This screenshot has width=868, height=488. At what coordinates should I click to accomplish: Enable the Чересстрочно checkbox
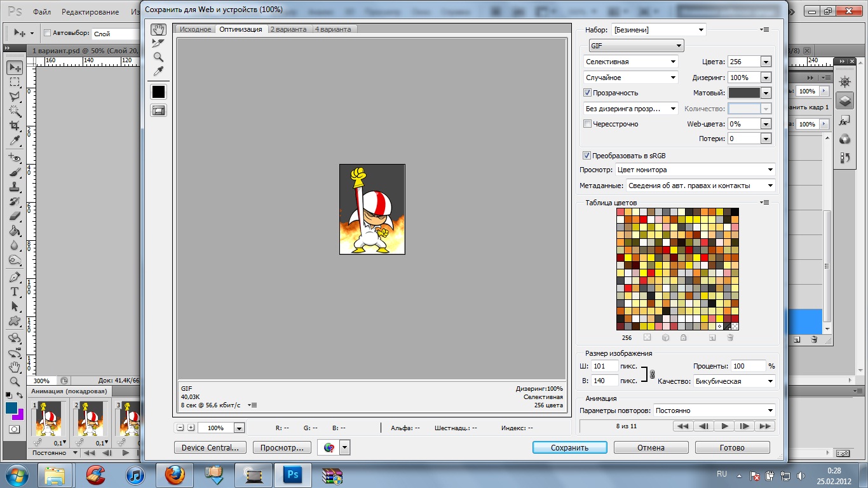pos(587,124)
